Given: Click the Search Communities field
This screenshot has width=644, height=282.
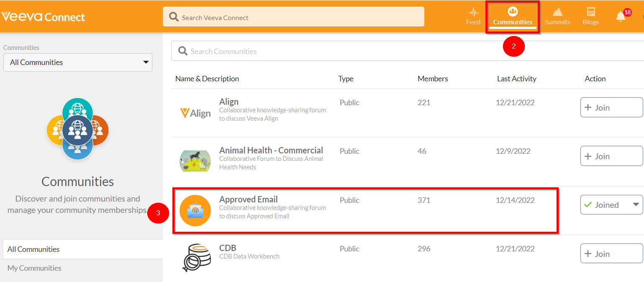Looking at the screenshot, I should coord(377,51).
